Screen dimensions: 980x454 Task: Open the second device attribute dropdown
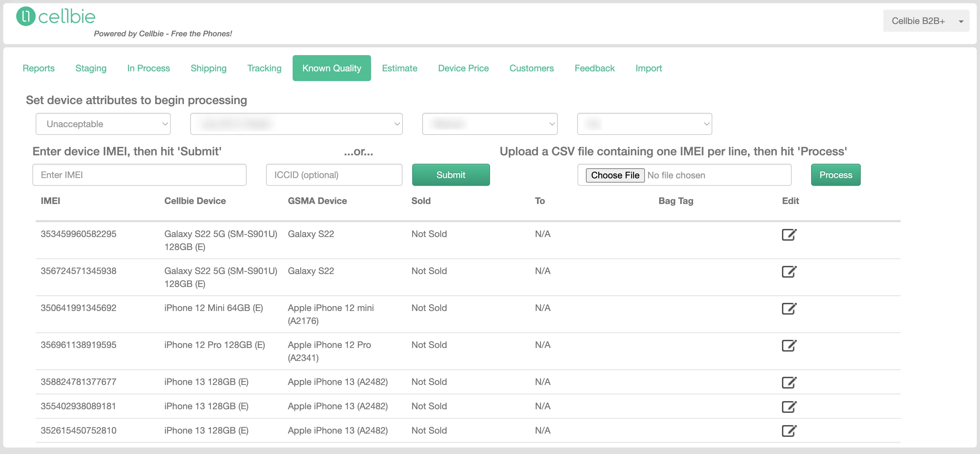[296, 124]
